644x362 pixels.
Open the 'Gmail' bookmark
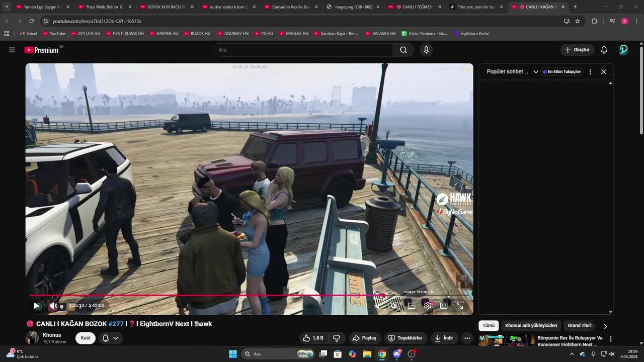click(x=28, y=33)
